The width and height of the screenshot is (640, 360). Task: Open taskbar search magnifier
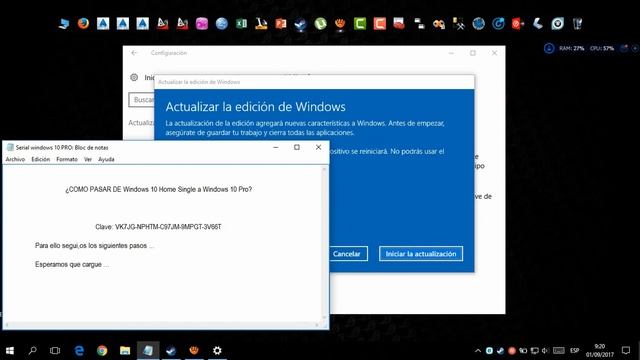pos(33,351)
